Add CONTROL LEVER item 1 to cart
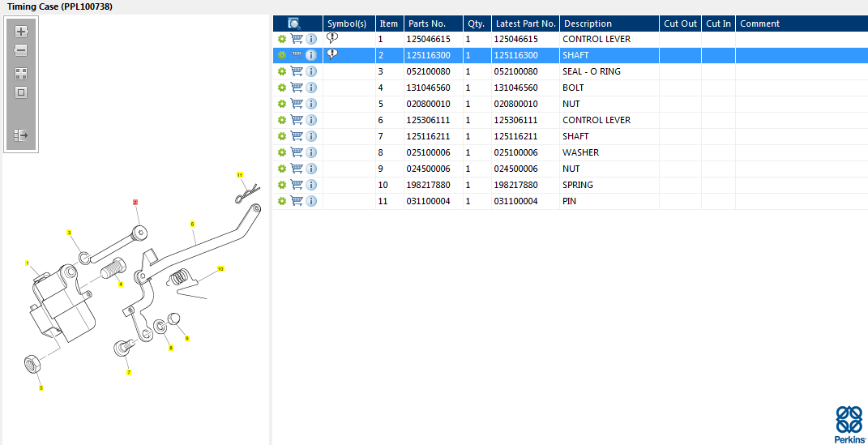The width and height of the screenshot is (868, 445). (297, 39)
